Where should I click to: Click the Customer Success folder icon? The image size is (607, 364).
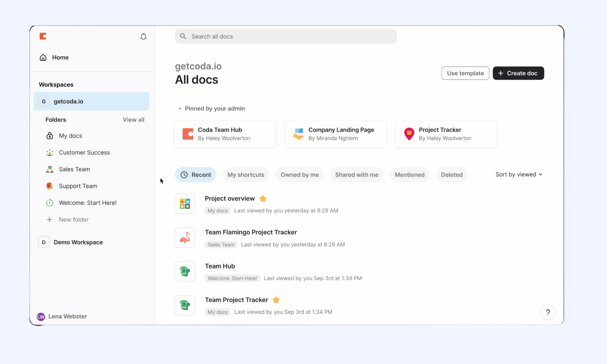point(49,153)
